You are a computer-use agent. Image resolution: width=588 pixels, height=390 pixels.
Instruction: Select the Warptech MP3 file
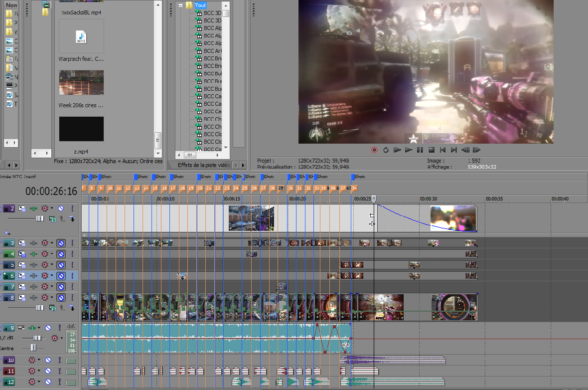(x=81, y=37)
